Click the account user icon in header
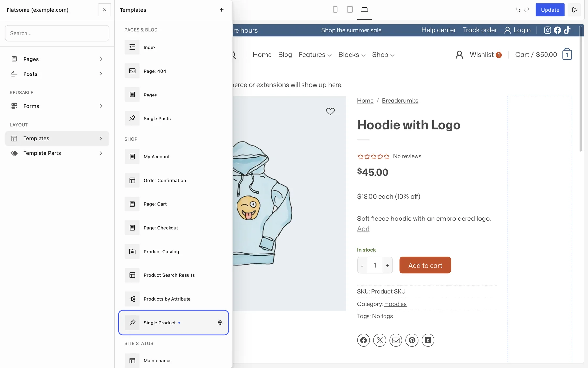This screenshot has width=588, height=368. 459,55
